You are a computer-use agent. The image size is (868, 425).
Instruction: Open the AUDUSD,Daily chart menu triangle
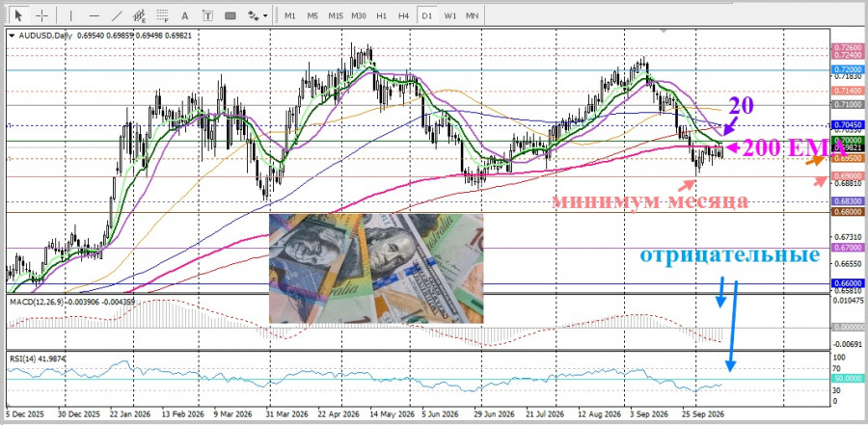[x=13, y=35]
